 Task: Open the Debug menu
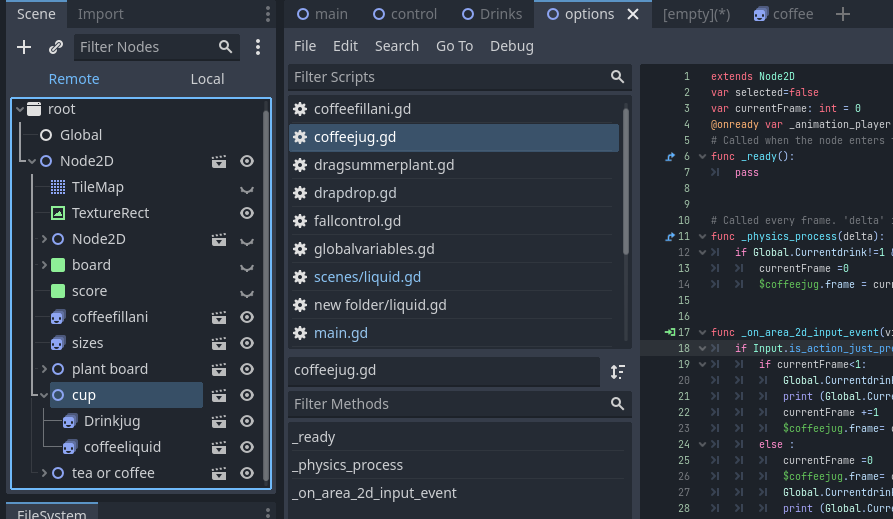[511, 46]
